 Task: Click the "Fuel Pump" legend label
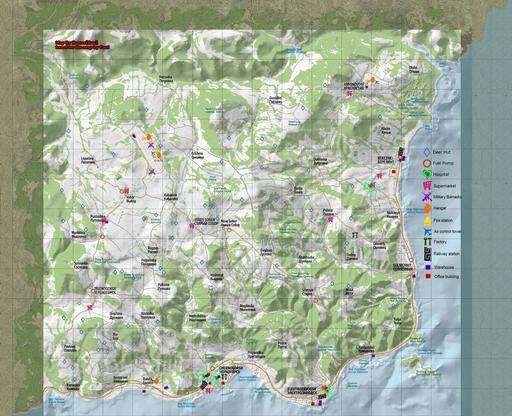pyautogui.click(x=443, y=163)
